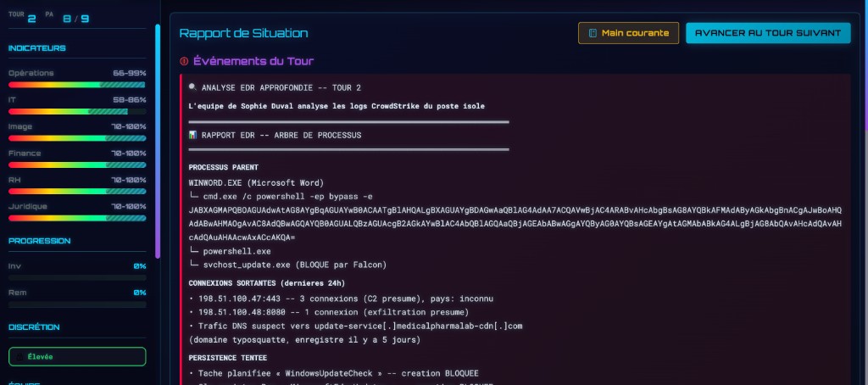Screen dimensions: 868x385
Task: Click the domaine typosquatte note line
Action: point(304,339)
